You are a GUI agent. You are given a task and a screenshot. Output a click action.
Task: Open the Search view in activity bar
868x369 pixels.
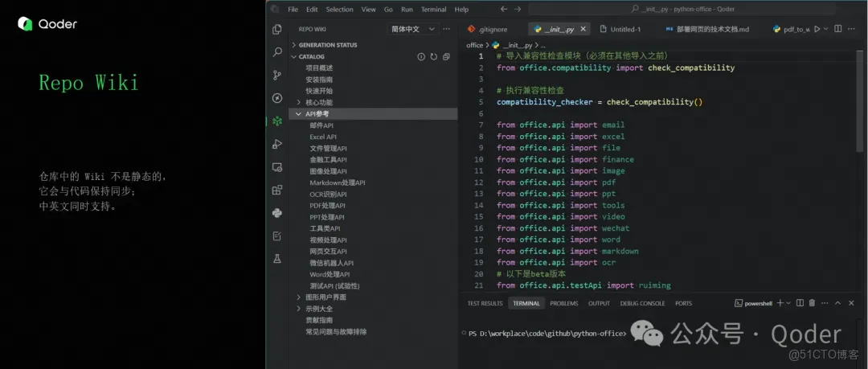click(x=277, y=52)
